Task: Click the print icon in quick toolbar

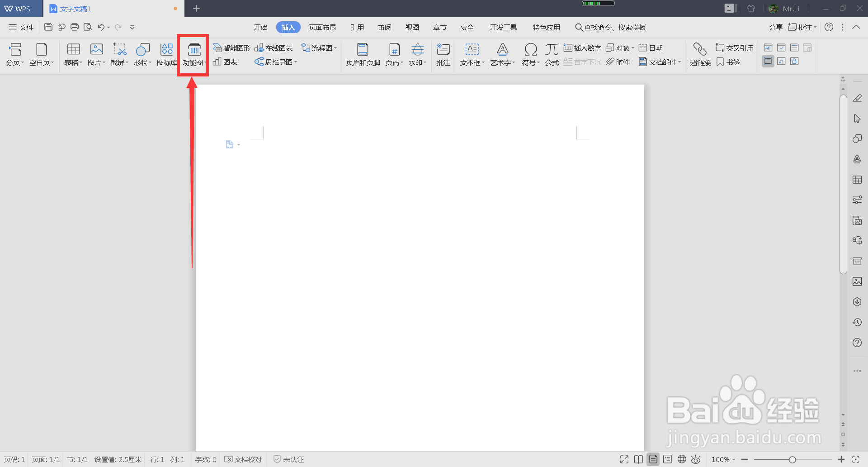Action: (75, 27)
